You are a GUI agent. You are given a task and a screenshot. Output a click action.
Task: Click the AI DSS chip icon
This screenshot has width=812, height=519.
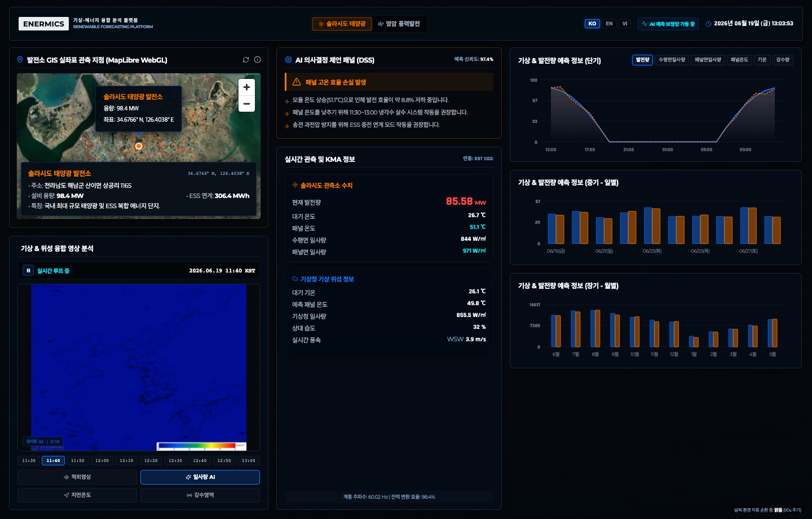(288, 60)
